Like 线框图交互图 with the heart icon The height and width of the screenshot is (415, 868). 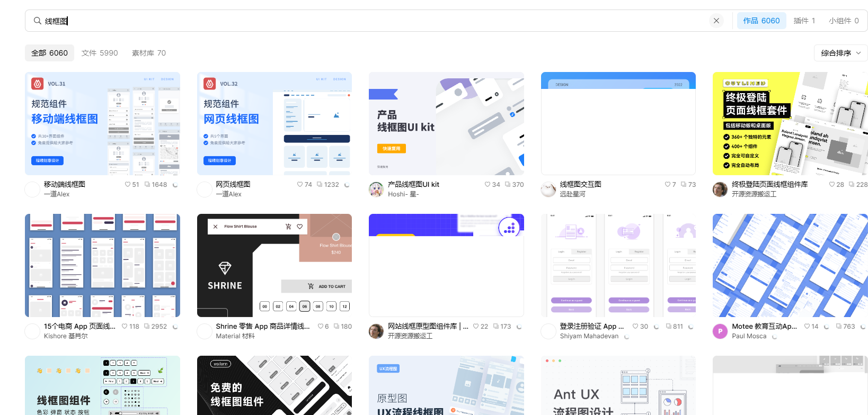(668, 185)
